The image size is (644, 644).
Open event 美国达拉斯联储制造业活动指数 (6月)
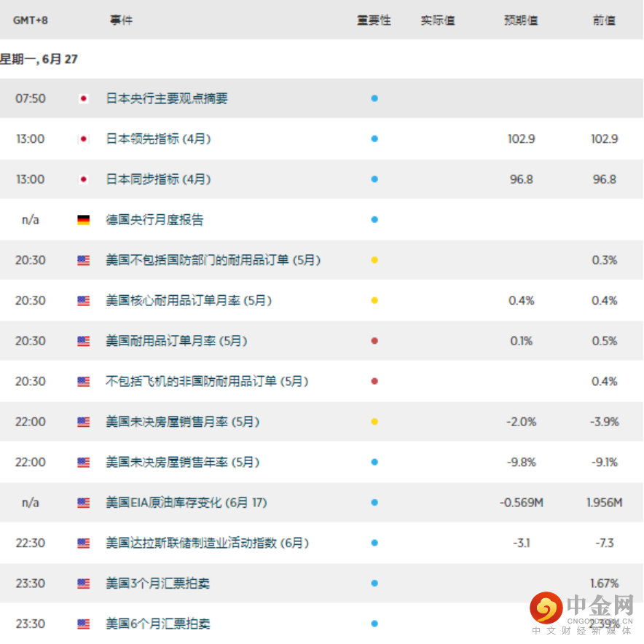click(x=208, y=543)
